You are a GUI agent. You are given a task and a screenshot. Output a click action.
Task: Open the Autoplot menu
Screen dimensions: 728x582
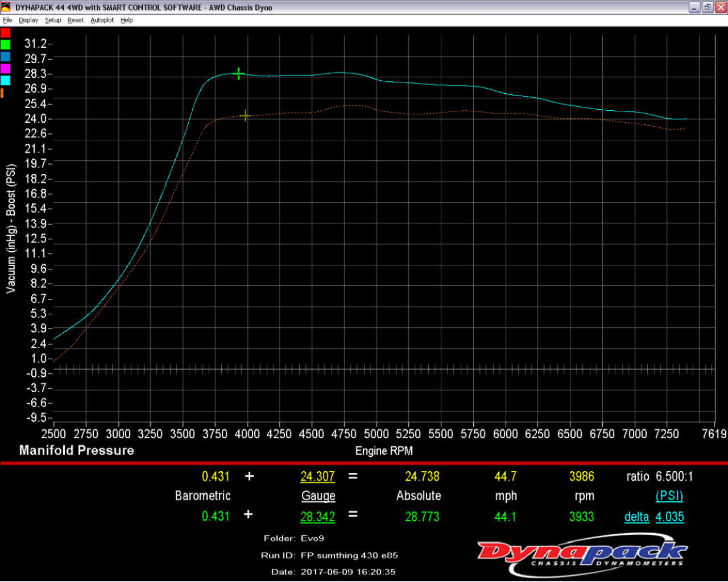102,20
